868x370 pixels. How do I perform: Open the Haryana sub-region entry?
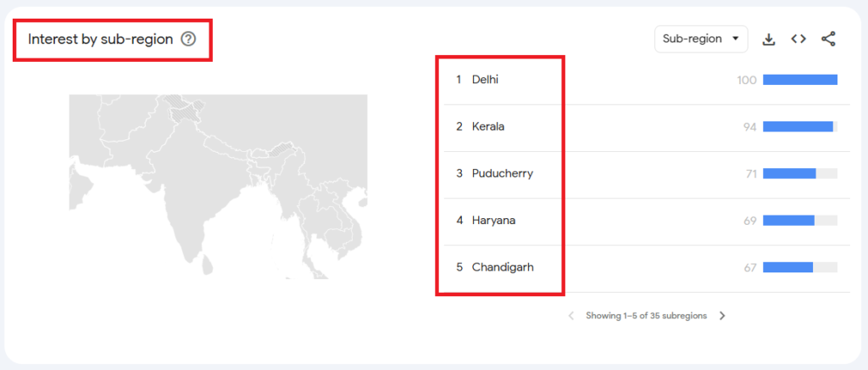click(493, 221)
